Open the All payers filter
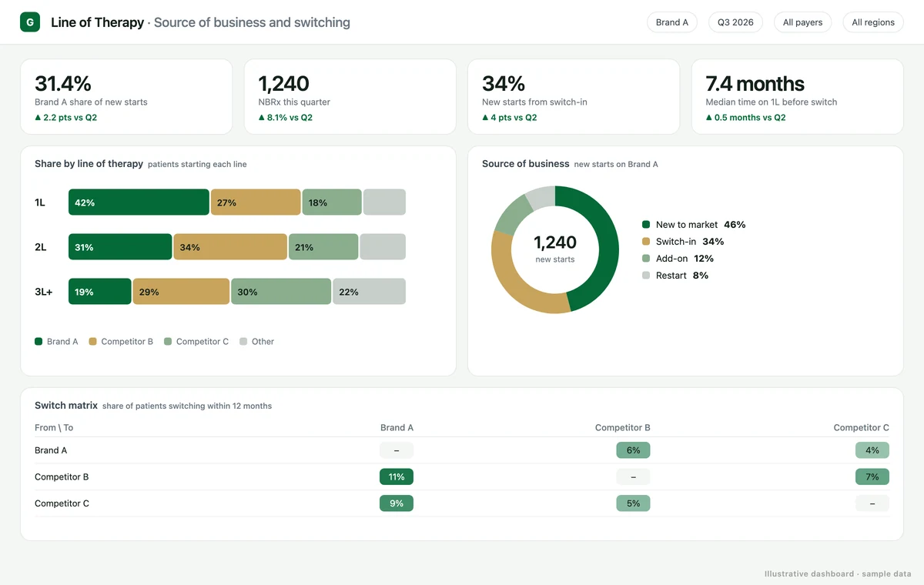The image size is (924, 585). pos(802,22)
